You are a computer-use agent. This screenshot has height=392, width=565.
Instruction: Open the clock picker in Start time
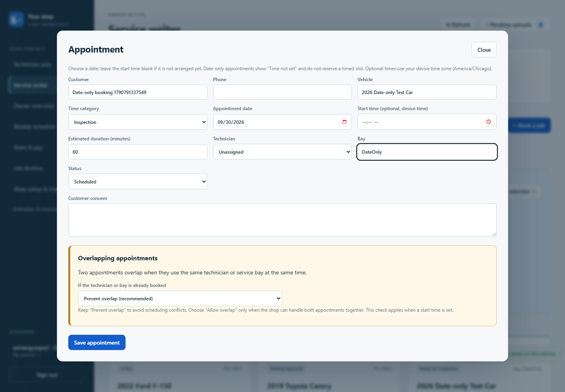pyautogui.click(x=488, y=122)
